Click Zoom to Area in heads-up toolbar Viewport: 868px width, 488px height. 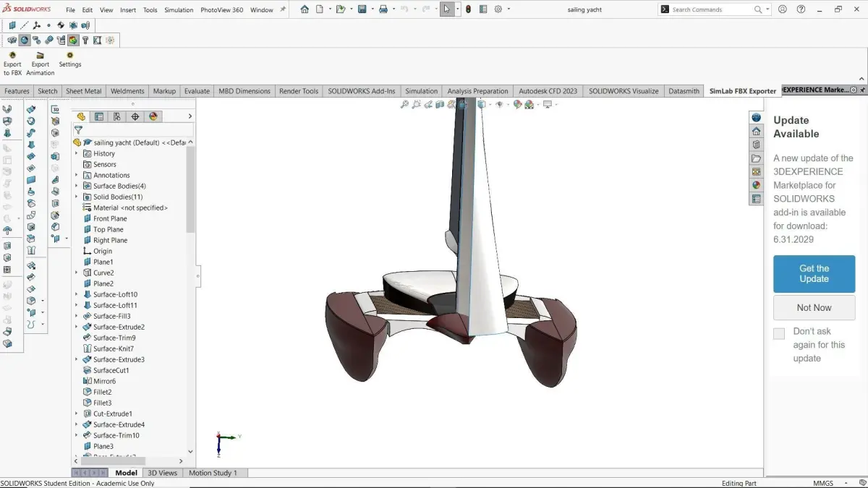[x=417, y=105]
